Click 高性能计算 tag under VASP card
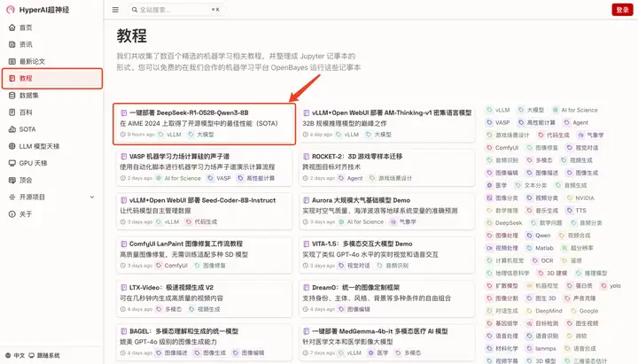 coord(256,178)
